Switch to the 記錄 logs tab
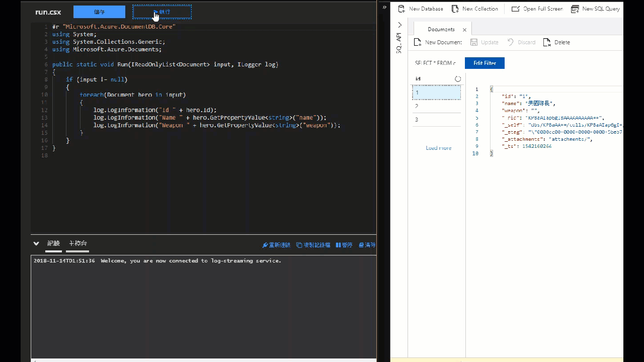This screenshot has width=644, height=362. pos(53,243)
